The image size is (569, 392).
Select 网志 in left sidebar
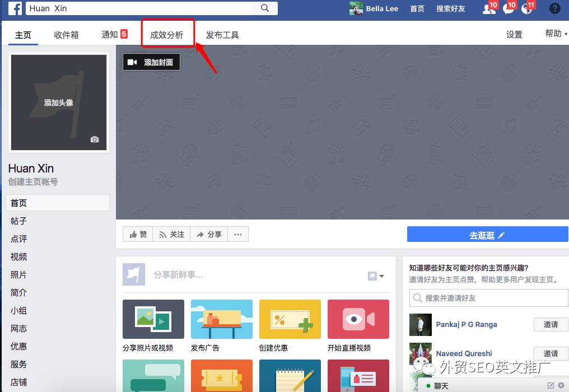click(x=18, y=329)
